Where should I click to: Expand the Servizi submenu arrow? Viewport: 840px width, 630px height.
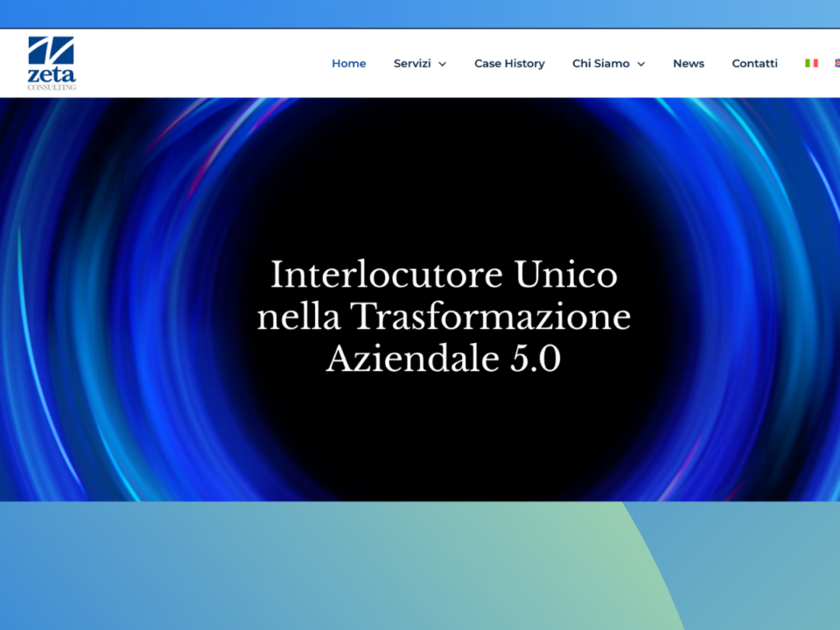coord(442,64)
